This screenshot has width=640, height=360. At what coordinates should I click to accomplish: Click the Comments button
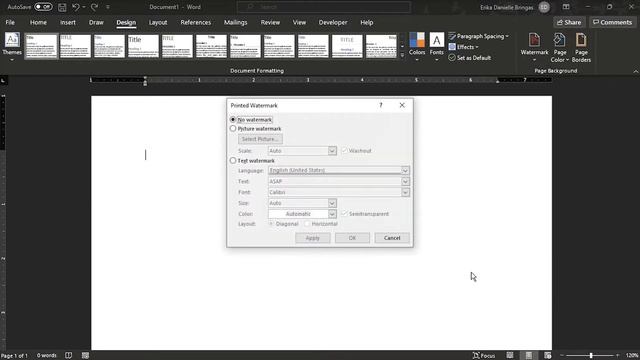point(612,22)
